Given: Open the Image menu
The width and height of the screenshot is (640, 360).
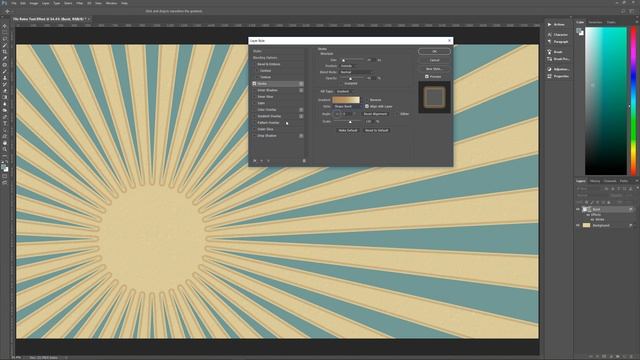Looking at the screenshot, I should tap(34, 3).
